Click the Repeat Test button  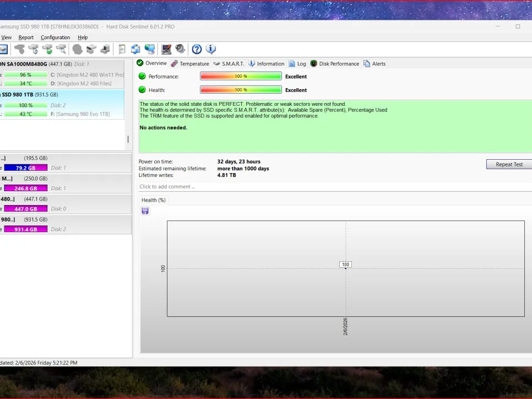pyautogui.click(x=509, y=164)
